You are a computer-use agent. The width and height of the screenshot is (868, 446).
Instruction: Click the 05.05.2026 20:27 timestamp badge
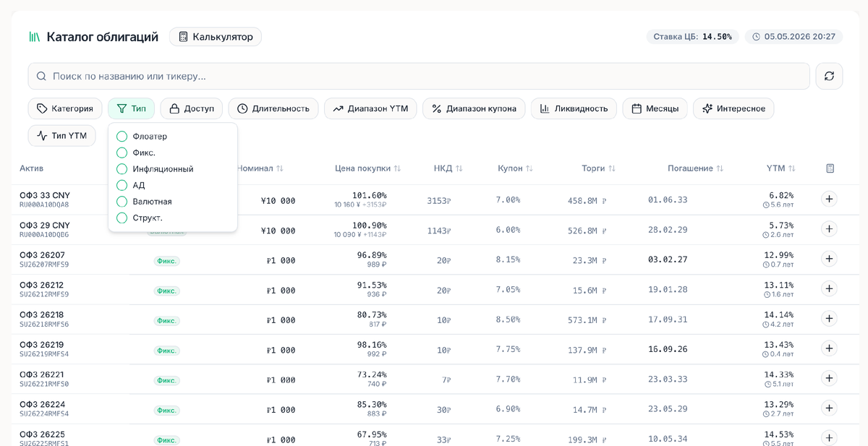click(793, 36)
